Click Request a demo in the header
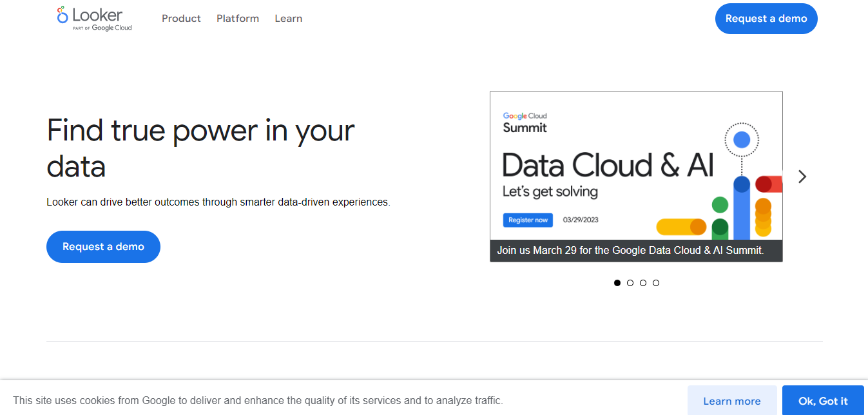The image size is (868, 415). tap(766, 19)
